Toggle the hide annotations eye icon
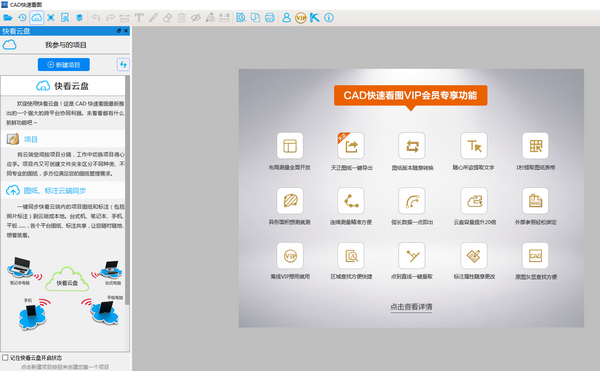 [196, 18]
